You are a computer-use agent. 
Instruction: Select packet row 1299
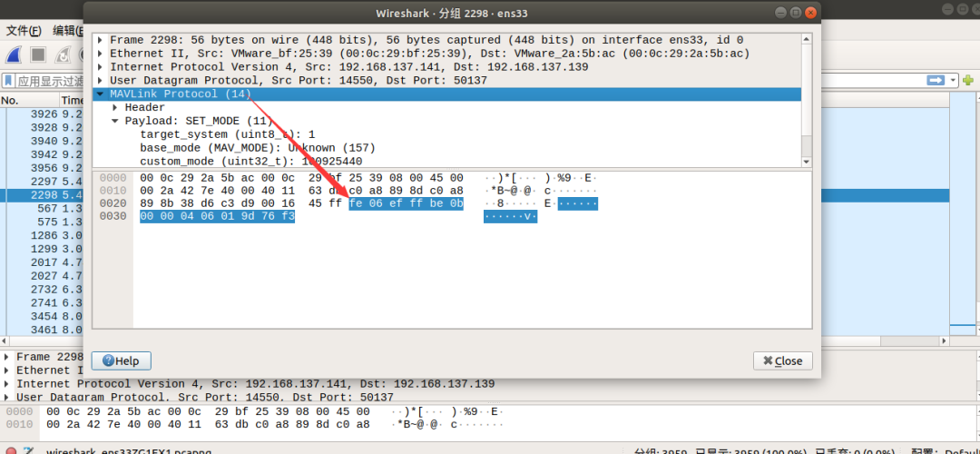42,249
